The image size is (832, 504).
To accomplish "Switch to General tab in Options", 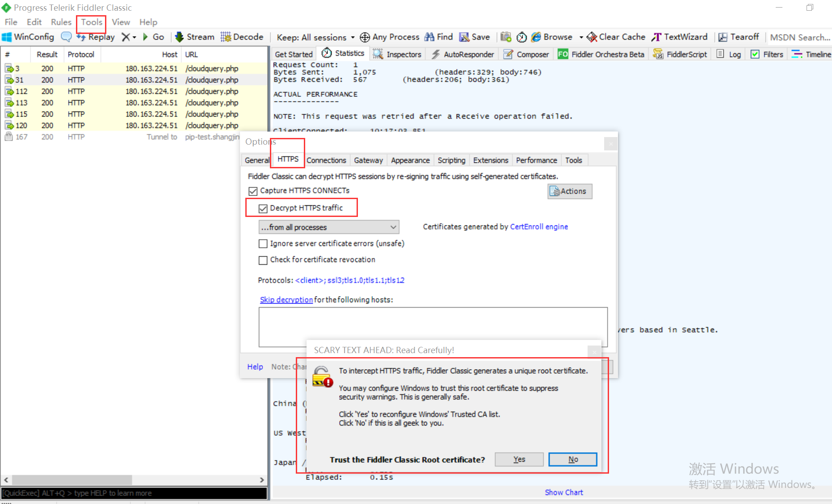I will [257, 160].
